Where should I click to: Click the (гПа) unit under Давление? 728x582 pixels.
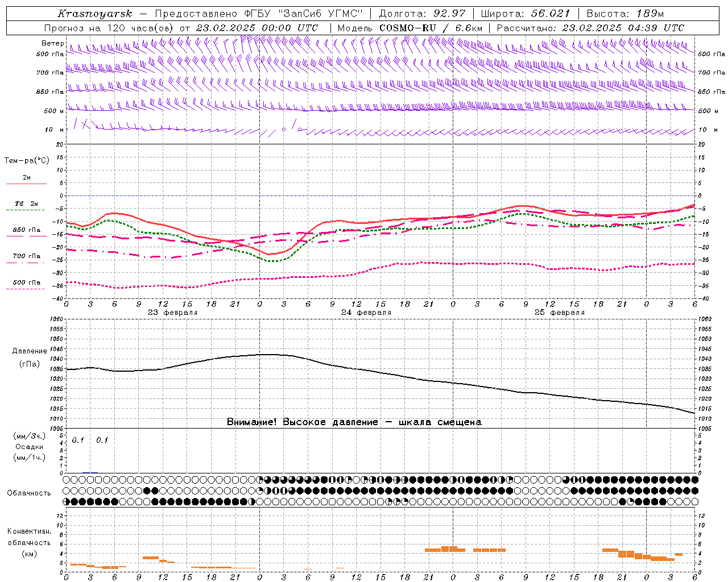(30, 364)
